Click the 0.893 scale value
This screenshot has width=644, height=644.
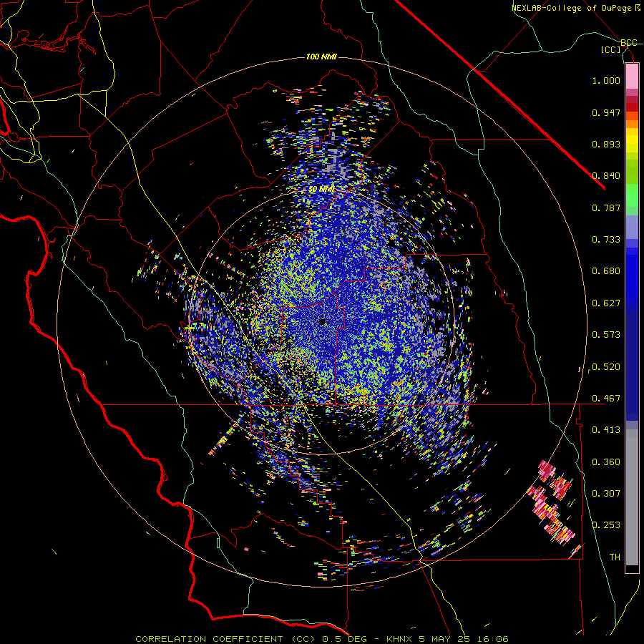pyautogui.click(x=606, y=144)
